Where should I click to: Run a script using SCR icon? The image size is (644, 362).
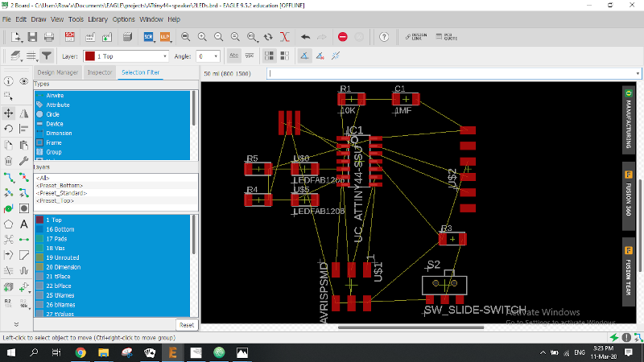coord(148,37)
